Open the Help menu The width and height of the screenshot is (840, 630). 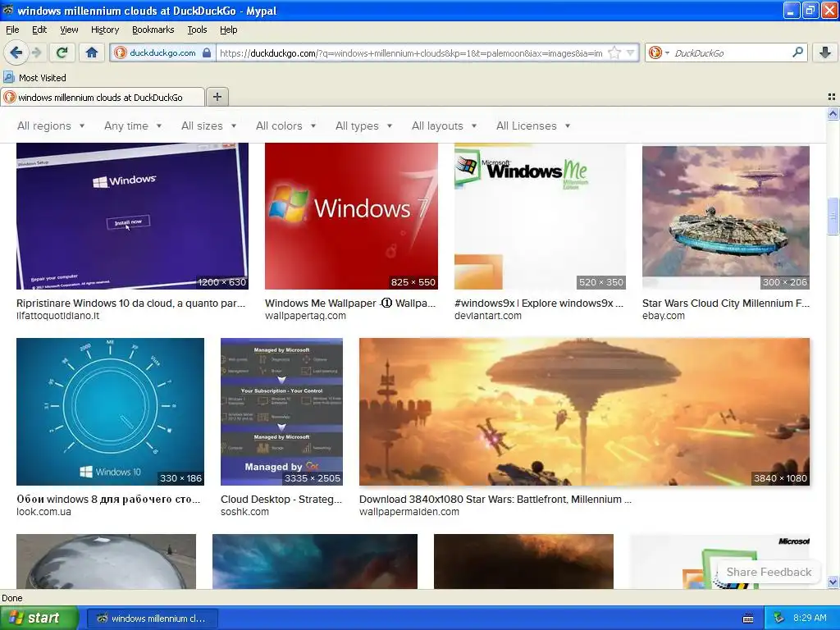pyautogui.click(x=228, y=30)
